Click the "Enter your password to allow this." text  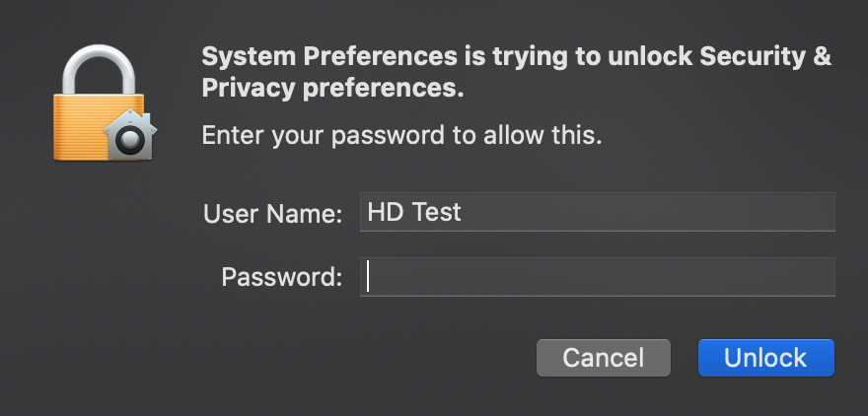(x=401, y=135)
